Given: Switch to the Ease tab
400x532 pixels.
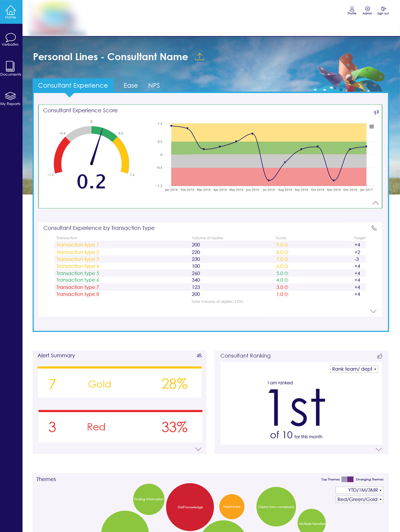Looking at the screenshot, I should tap(130, 85).
